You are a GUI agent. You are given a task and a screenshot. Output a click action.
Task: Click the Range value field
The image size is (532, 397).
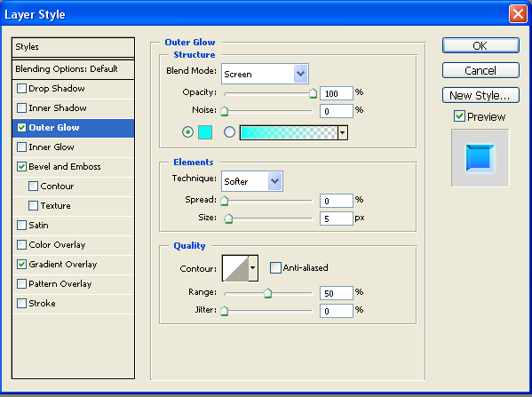(337, 293)
